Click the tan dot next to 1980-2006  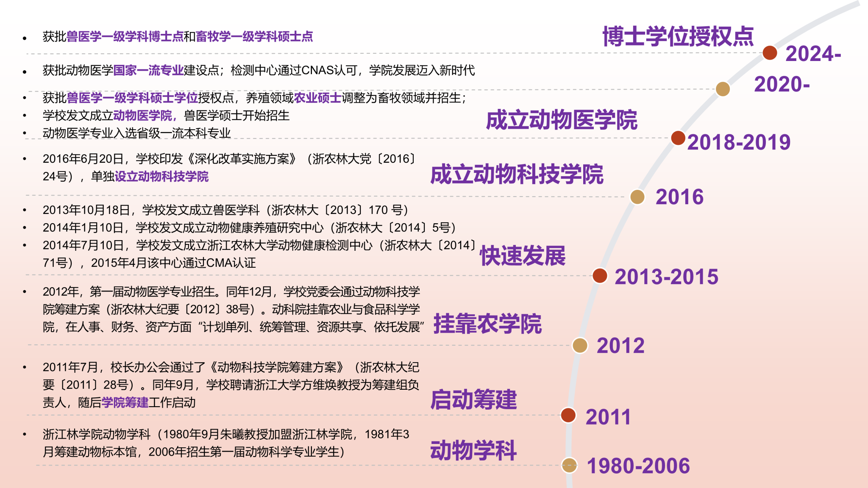click(569, 465)
